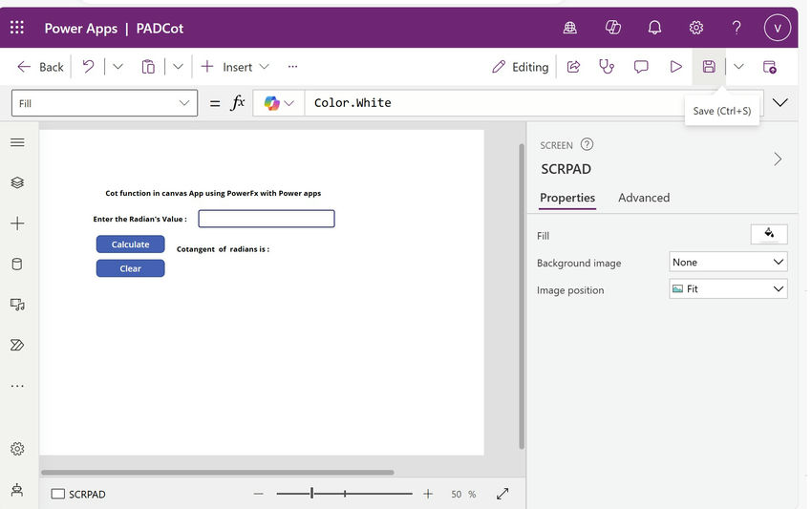Image resolution: width=812 pixels, height=509 pixels.
Task: Click the SCRPAD screen selector in footer
Action: [x=78, y=494]
